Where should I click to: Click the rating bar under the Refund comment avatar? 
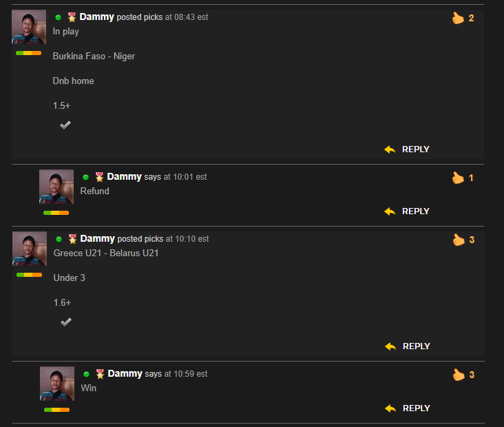[x=56, y=213]
